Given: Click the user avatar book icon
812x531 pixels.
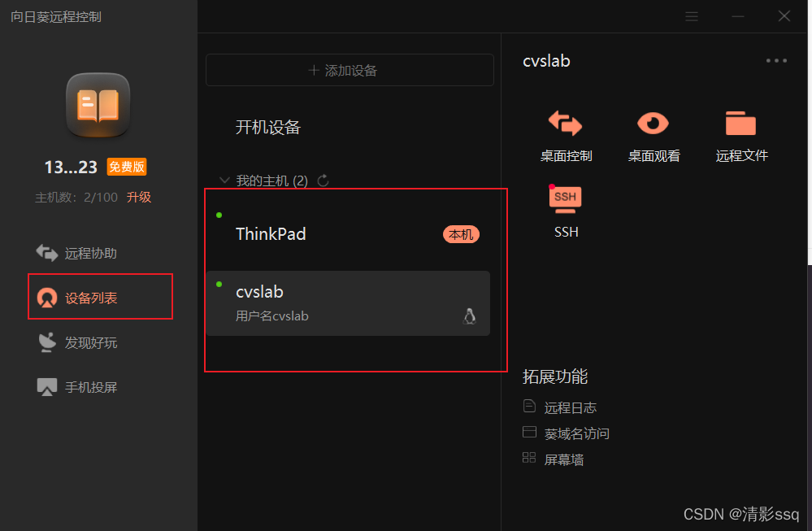Looking at the screenshot, I should [x=98, y=105].
